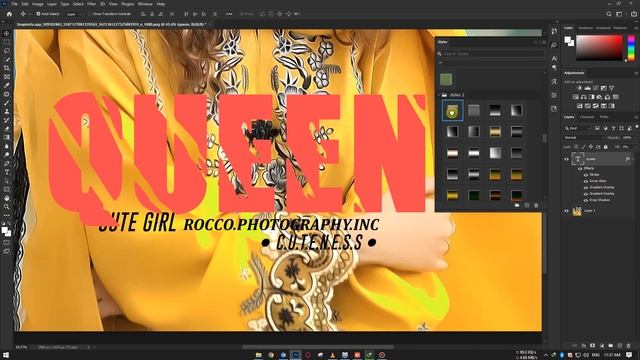This screenshot has width=640, height=360.
Task: Toggle Show Transform Controls checkbox
Action: [90, 14]
